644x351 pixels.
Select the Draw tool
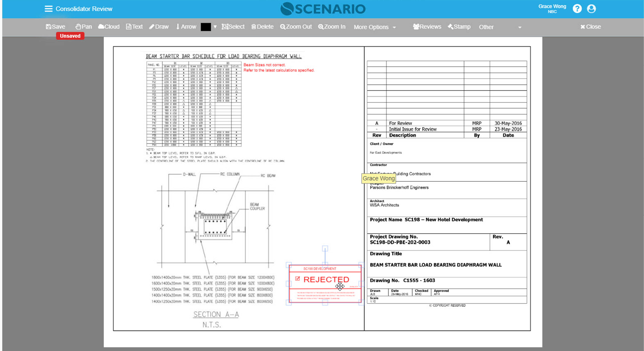[159, 26]
